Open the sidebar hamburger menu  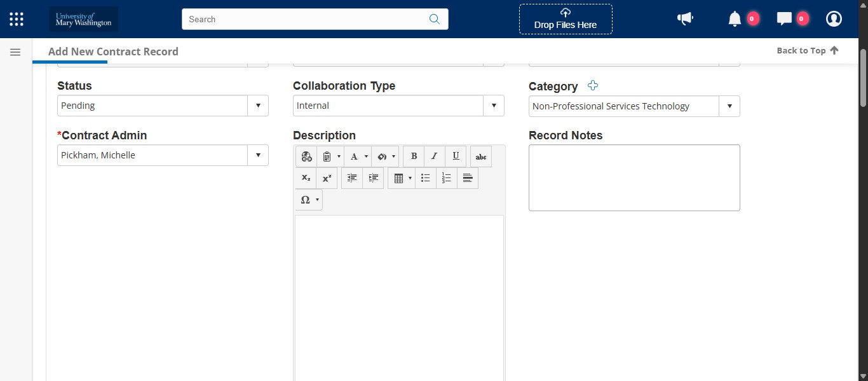pyautogui.click(x=15, y=52)
